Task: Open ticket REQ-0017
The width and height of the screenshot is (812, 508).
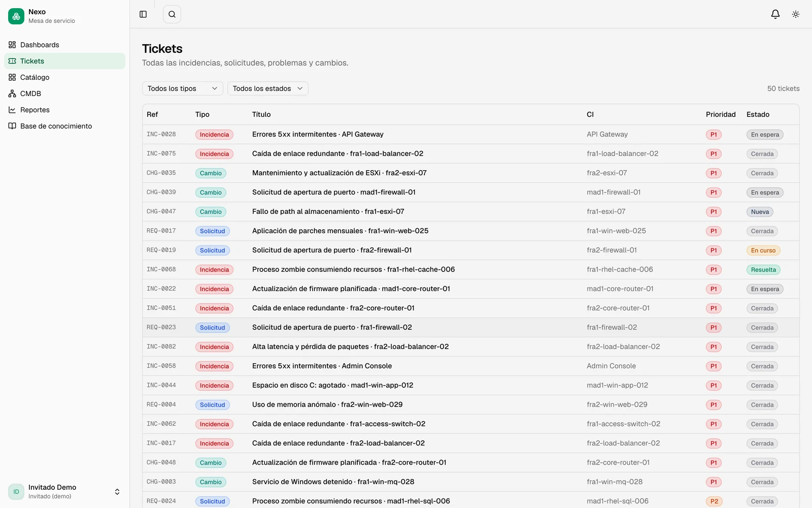Action: [470, 231]
